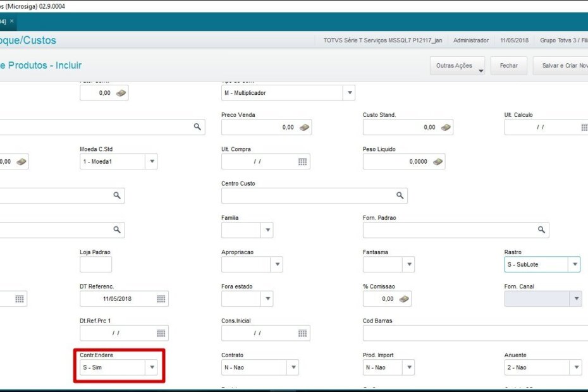This screenshot has width=588, height=392.
Task: Open calendar picker for DT Referenc.
Action: (x=161, y=298)
